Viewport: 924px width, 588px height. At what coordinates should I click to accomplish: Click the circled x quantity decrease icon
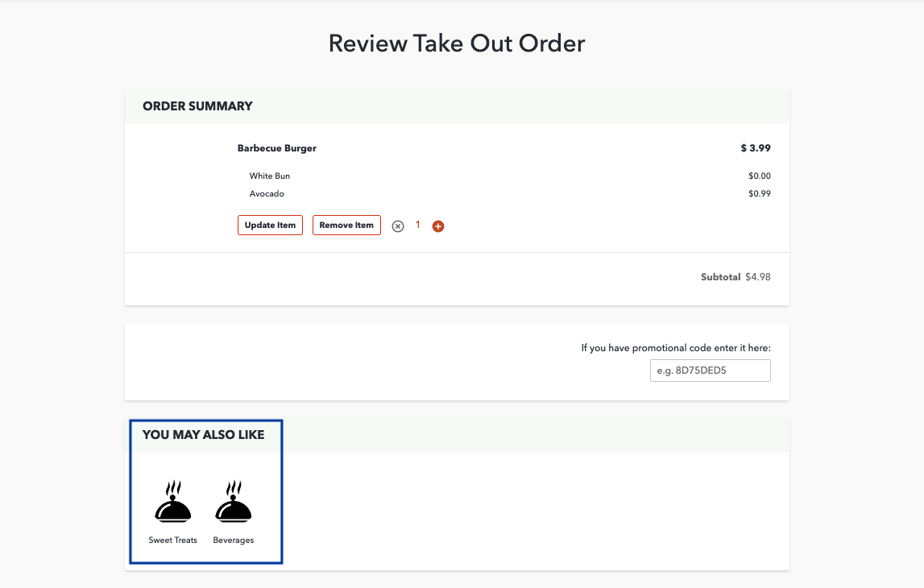397,226
